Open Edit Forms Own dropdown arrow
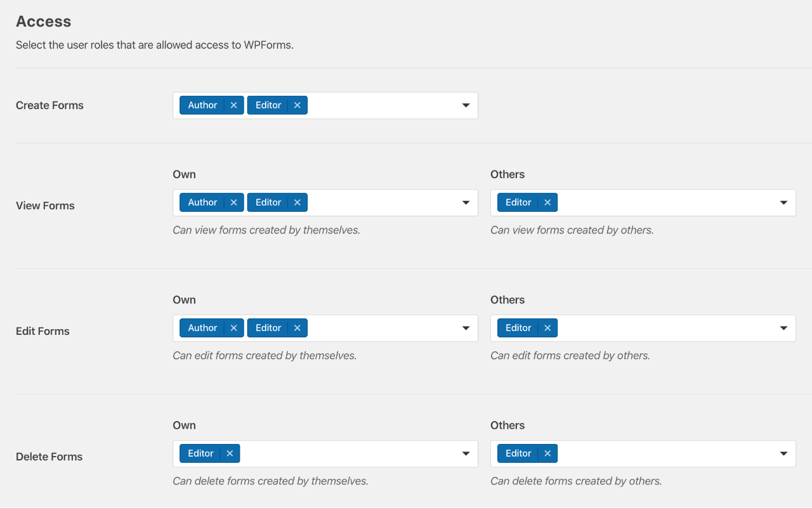This screenshot has height=508, width=812. [466, 329]
